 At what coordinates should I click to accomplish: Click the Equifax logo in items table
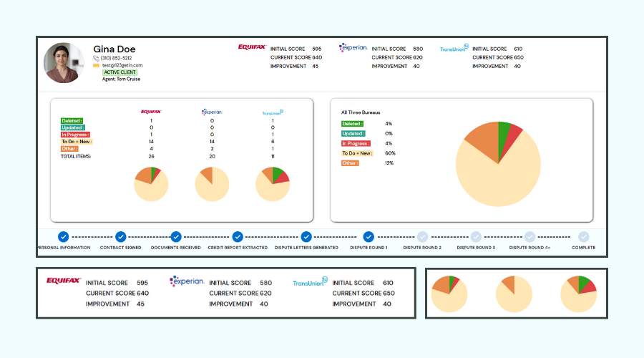(151, 112)
